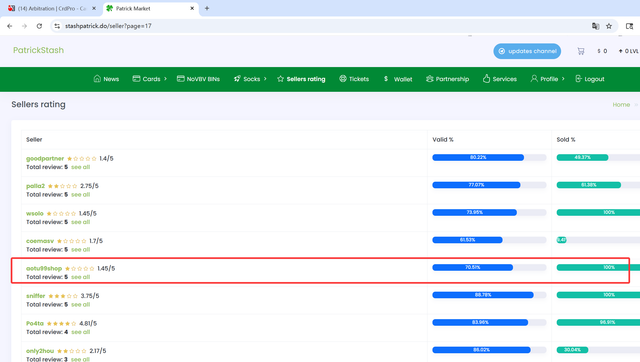640x362 pixels.
Task: Click the circular icon in updates channel button
Action: pyautogui.click(x=502, y=51)
